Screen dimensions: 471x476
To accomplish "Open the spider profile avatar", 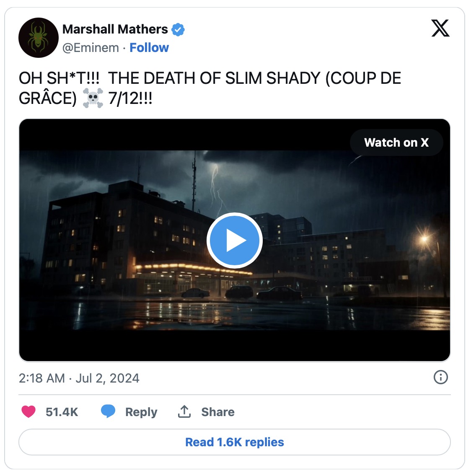I will click(x=39, y=38).
